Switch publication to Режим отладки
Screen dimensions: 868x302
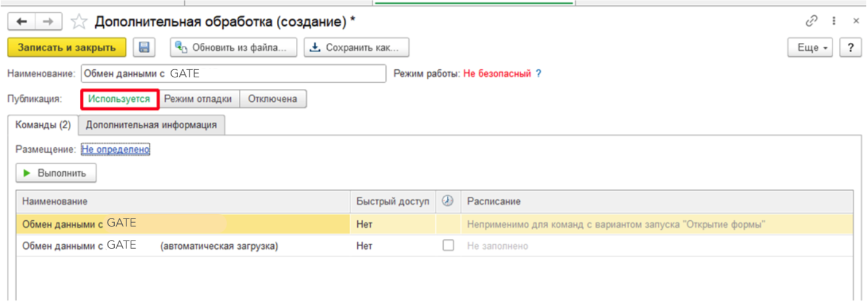pyautogui.click(x=198, y=99)
